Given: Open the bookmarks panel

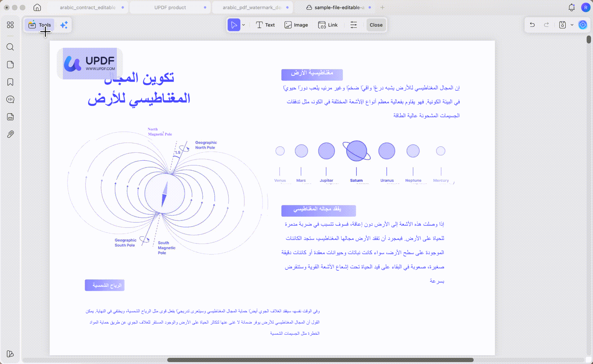Looking at the screenshot, I should point(10,82).
